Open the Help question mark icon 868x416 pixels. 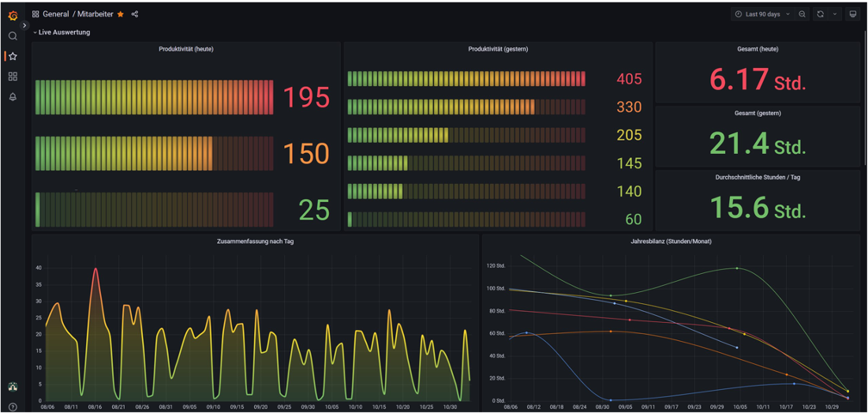tap(13, 407)
